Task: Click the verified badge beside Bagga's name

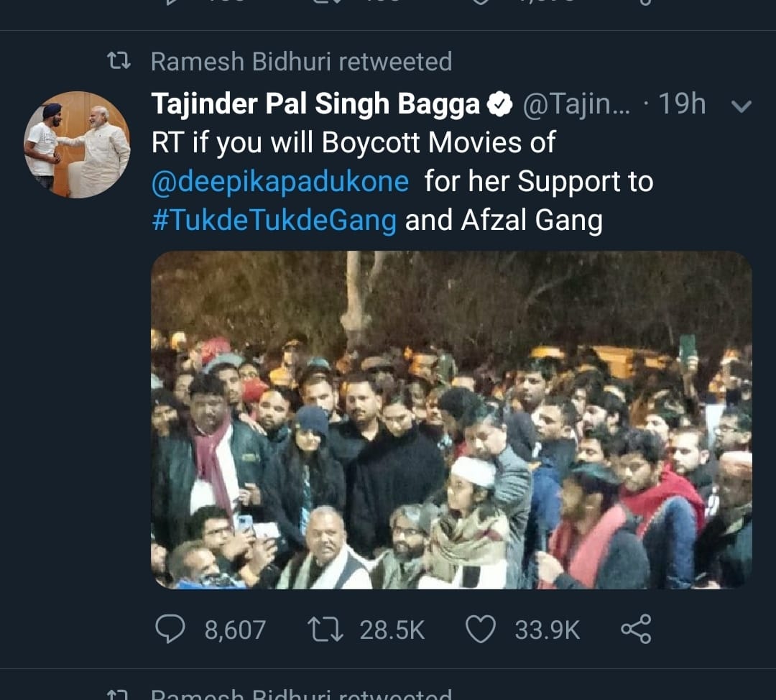Action: point(499,106)
